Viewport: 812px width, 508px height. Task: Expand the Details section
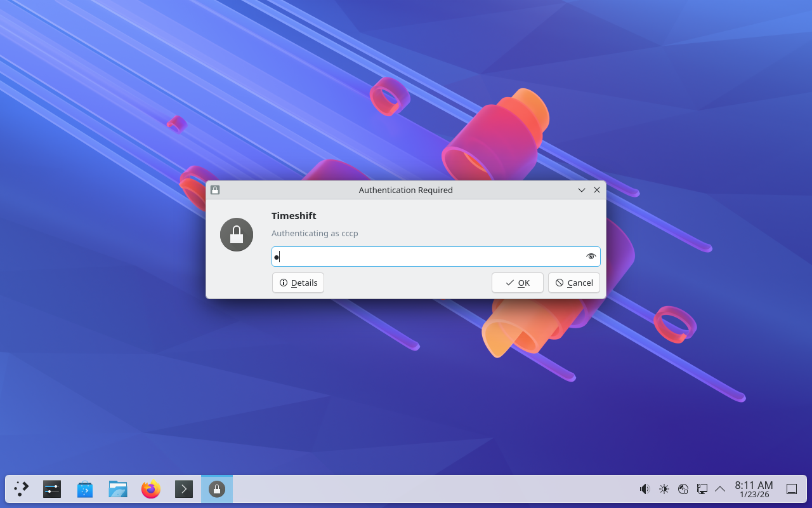(x=298, y=283)
